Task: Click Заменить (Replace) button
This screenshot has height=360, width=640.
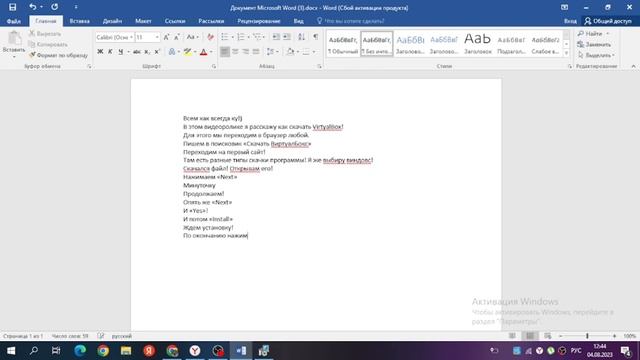Action: click(x=594, y=44)
